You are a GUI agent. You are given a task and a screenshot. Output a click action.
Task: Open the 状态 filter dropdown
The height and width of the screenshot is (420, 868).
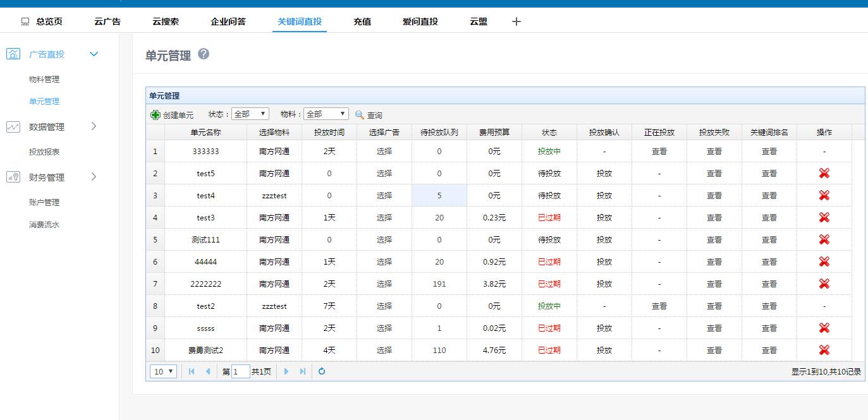(x=250, y=114)
